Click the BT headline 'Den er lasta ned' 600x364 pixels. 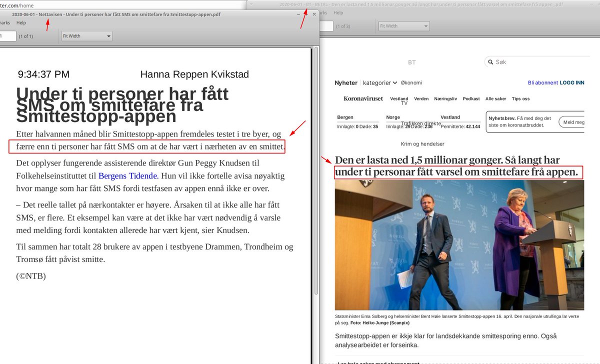(x=456, y=166)
